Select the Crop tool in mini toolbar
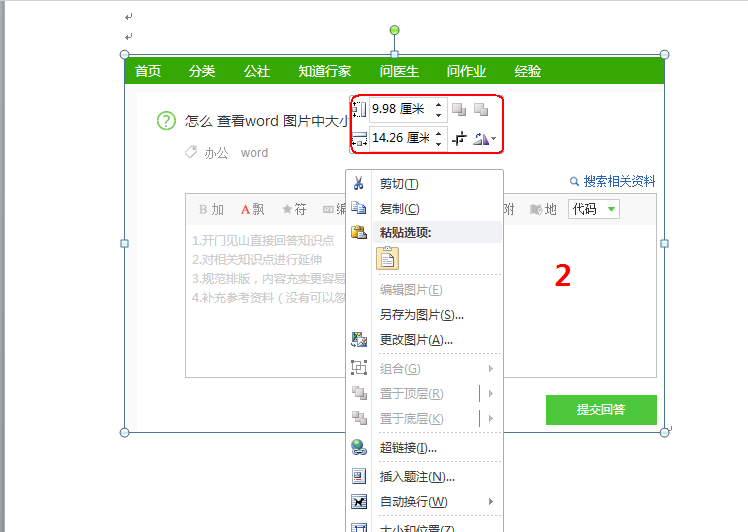 [x=459, y=138]
